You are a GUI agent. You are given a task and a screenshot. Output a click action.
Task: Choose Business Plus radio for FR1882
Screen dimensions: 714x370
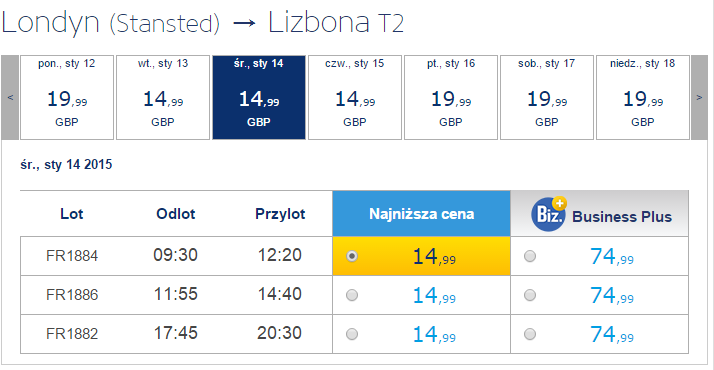530,335
